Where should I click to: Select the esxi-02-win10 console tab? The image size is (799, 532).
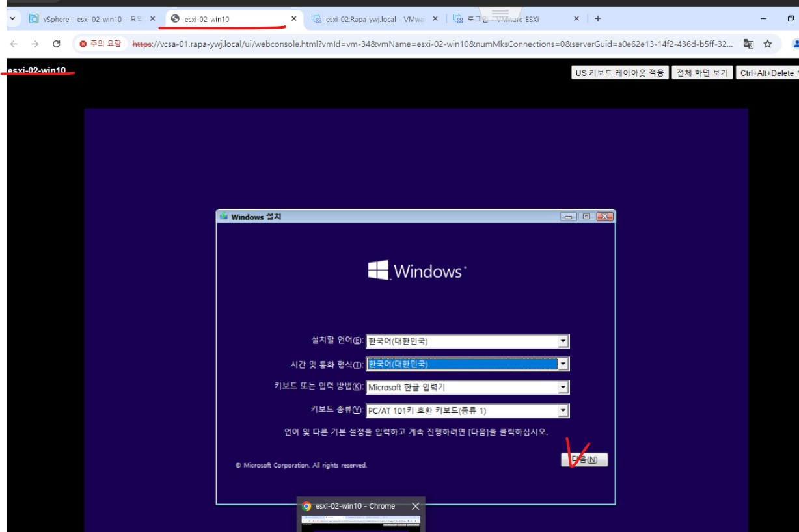[232, 19]
